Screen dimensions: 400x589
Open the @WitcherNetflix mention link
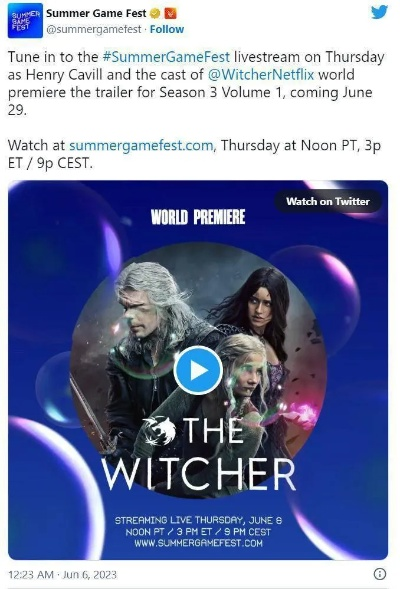(261, 74)
